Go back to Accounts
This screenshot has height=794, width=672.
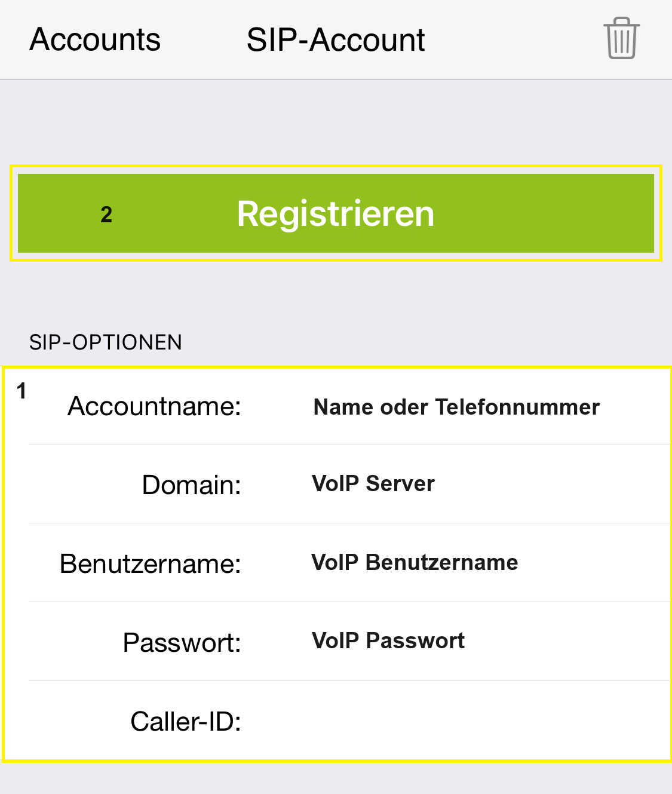click(95, 40)
